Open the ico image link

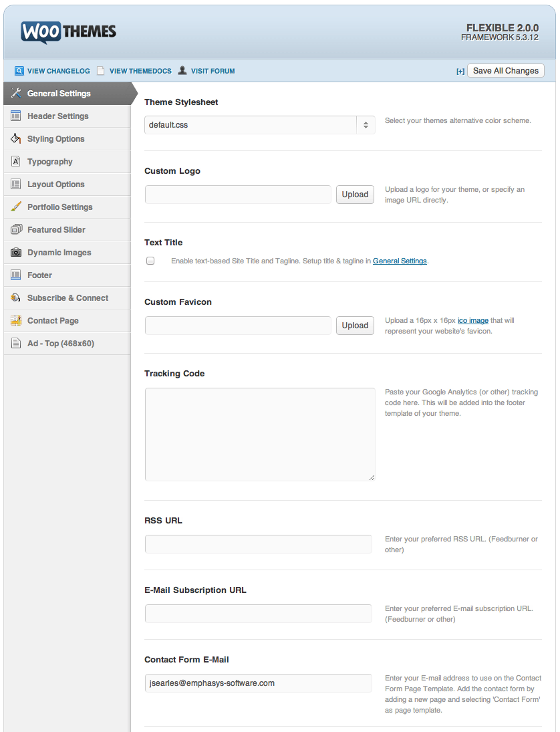472,321
